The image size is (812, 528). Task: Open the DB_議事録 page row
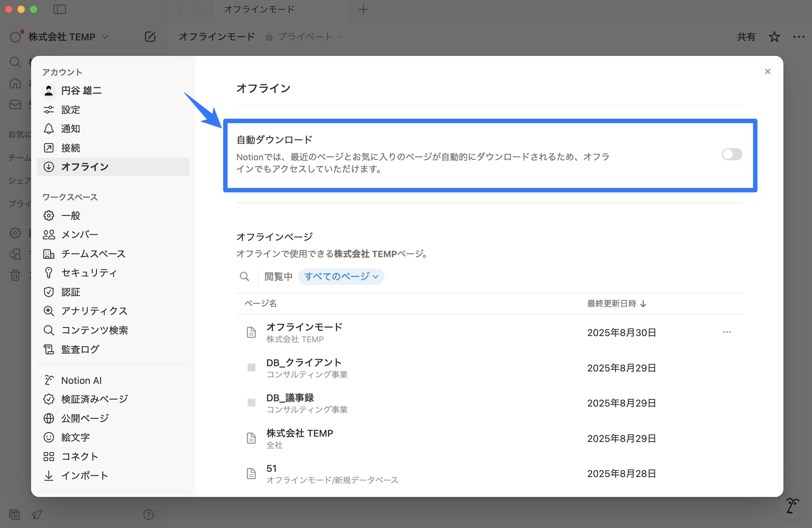pos(489,403)
